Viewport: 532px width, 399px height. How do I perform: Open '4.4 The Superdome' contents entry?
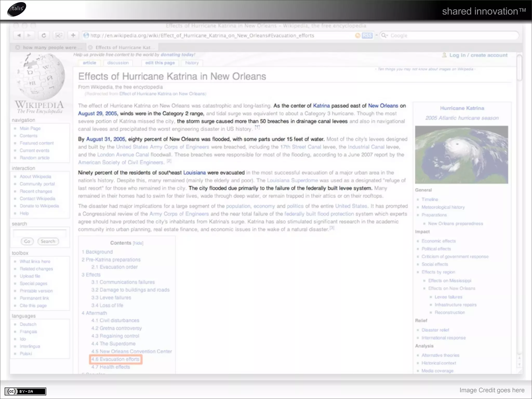(x=113, y=344)
